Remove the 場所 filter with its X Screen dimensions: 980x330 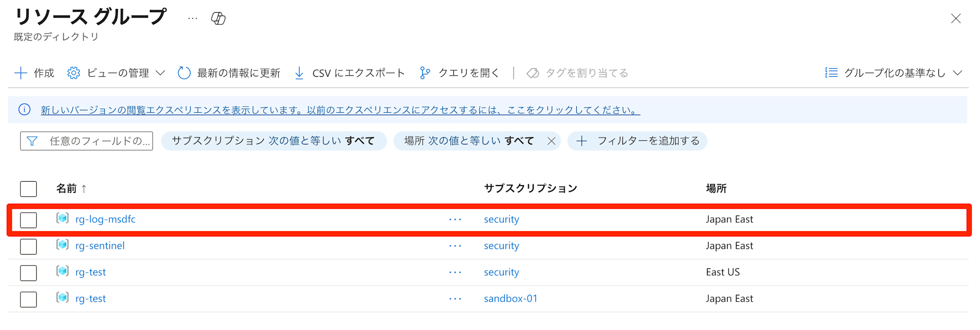click(551, 141)
